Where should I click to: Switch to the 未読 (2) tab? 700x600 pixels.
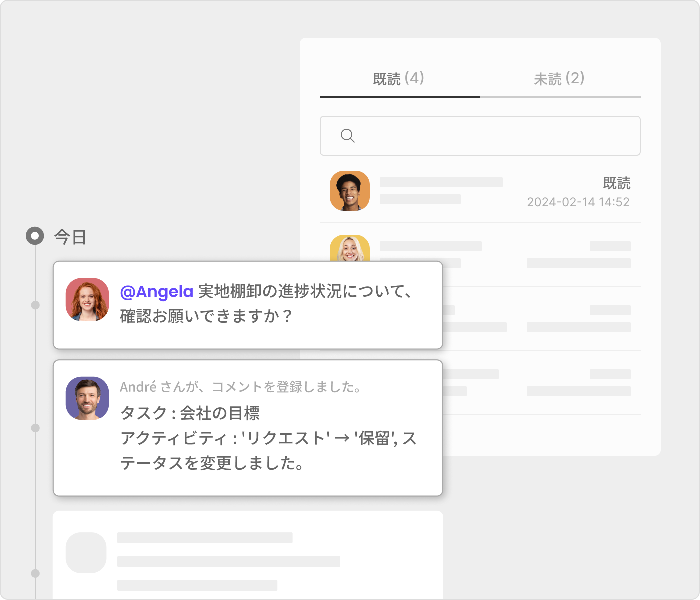[559, 79]
